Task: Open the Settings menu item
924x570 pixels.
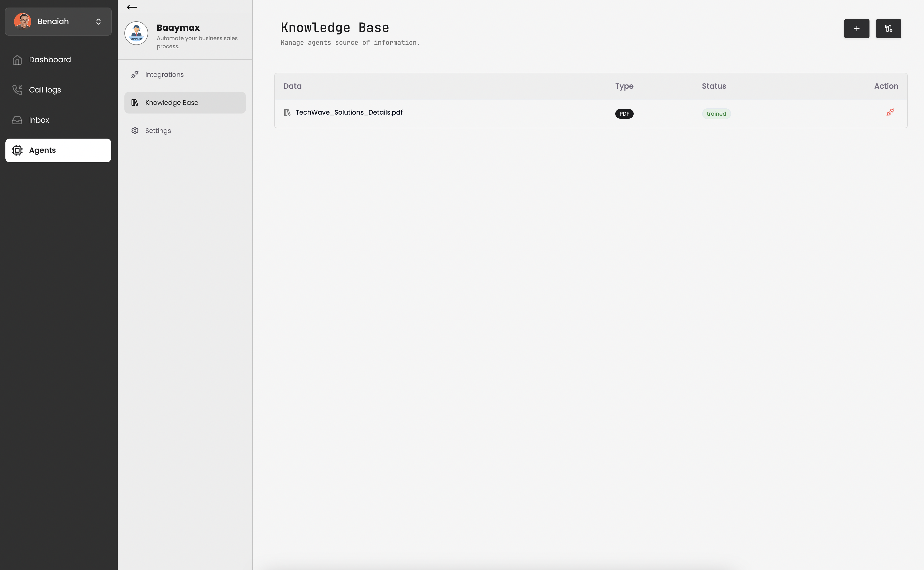Action: pyautogui.click(x=158, y=131)
